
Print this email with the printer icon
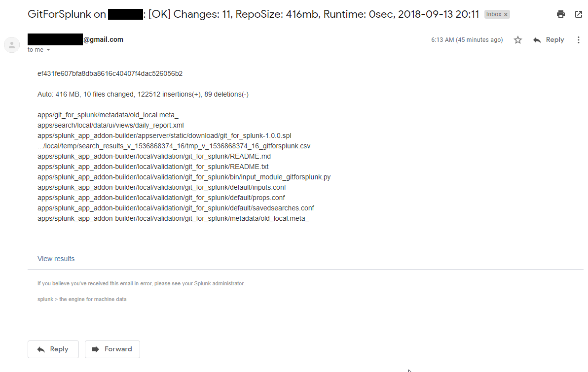tap(561, 15)
